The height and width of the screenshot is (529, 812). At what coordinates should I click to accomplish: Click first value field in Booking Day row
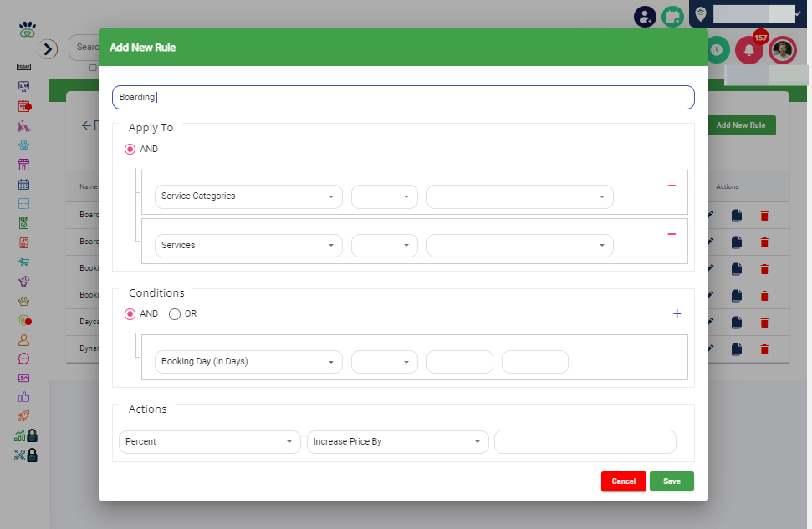click(x=460, y=362)
